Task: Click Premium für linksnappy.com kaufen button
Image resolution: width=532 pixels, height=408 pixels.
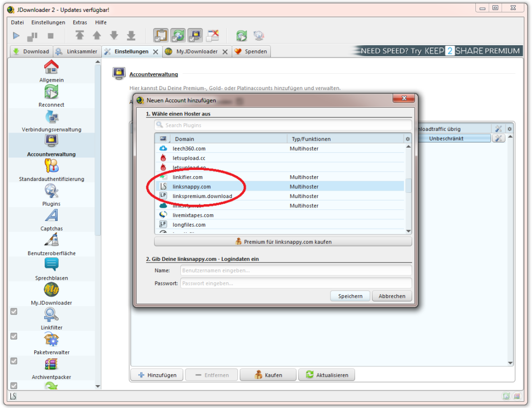Action: [283, 242]
